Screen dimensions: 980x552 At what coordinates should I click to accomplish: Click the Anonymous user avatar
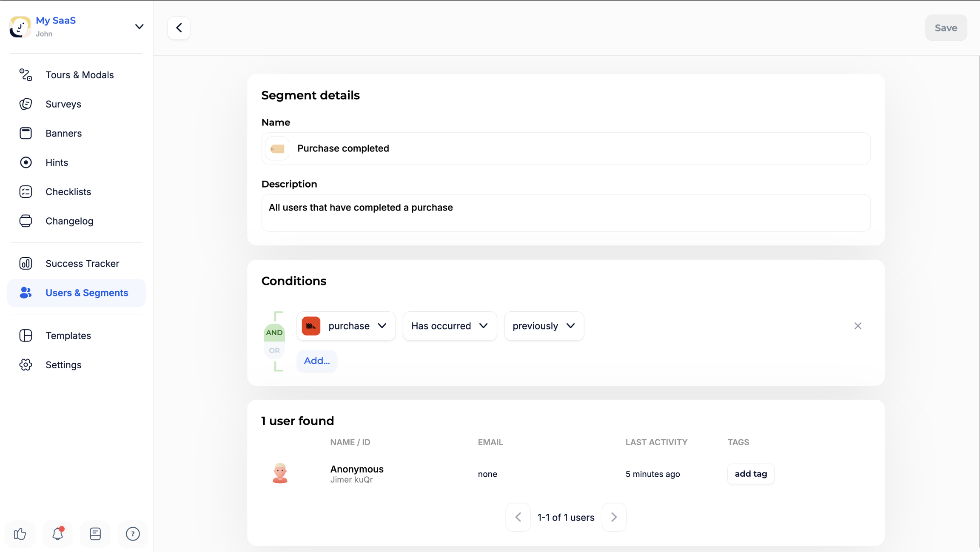280,473
